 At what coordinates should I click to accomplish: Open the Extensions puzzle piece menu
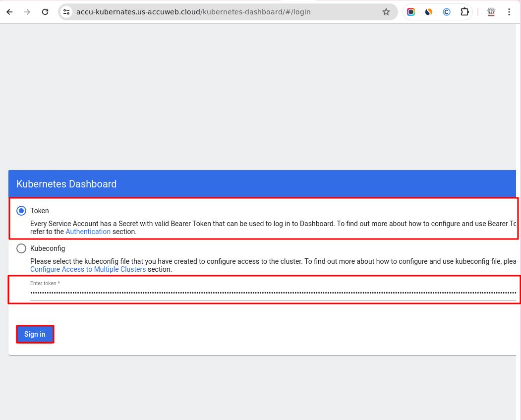tap(464, 12)
